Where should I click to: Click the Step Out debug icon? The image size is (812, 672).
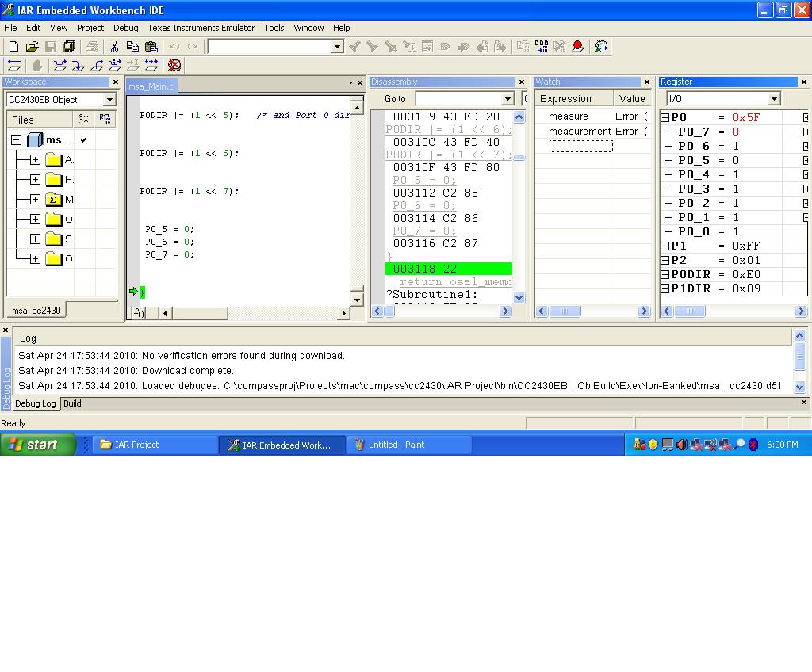96,66
